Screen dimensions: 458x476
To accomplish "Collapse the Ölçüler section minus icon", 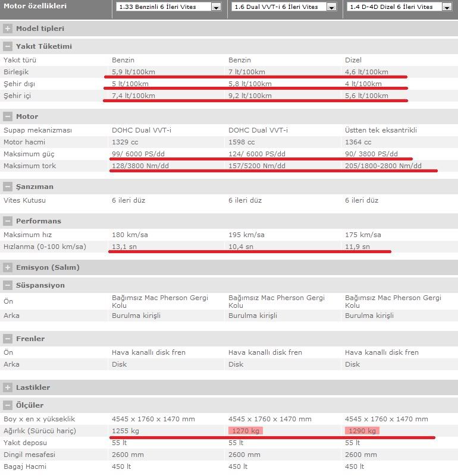I will pyautogui.click(x=8, y=405).
